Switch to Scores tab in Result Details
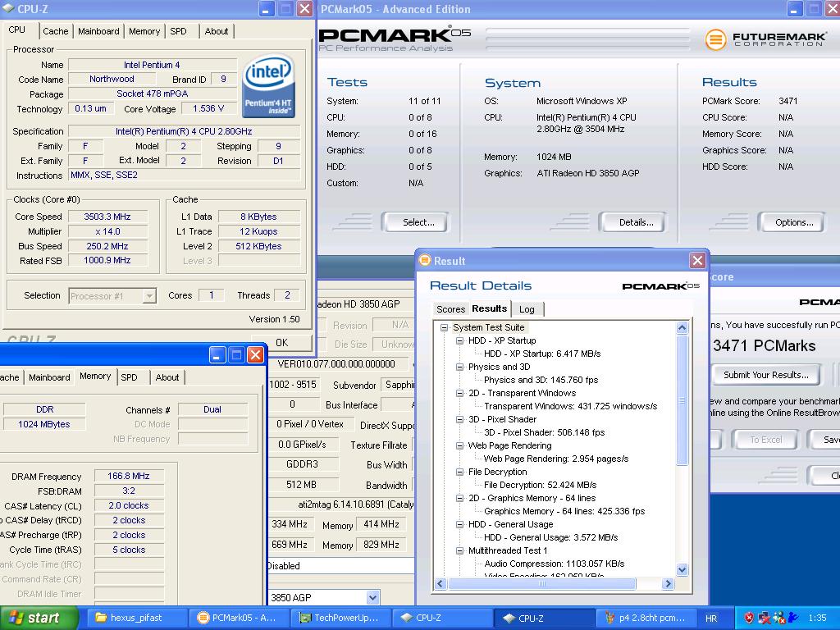Screen dimensions: 840x630 coord(450,309)
